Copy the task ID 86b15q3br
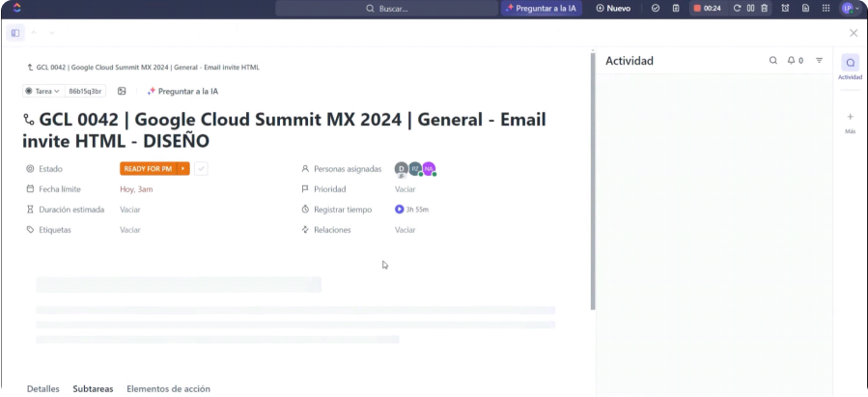 point(85,91)
